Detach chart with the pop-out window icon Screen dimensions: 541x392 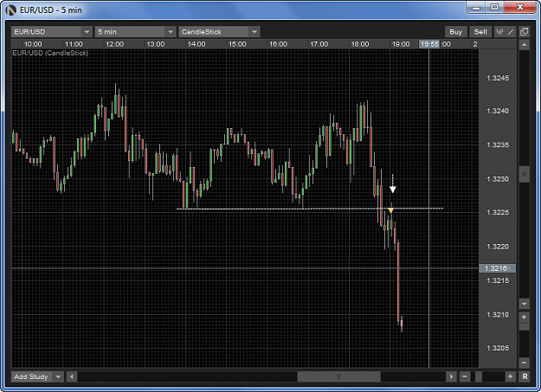[x=524, y=32]
